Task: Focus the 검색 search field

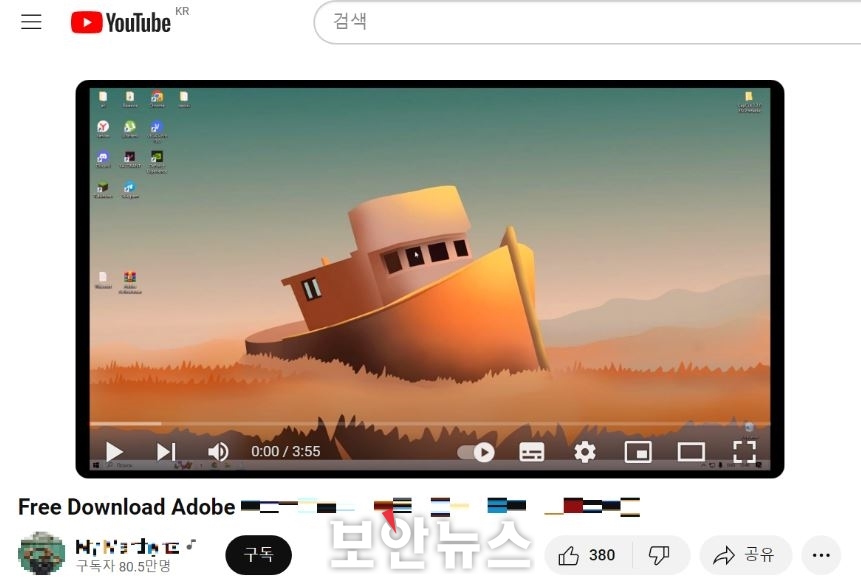Action: click(588, 22)
